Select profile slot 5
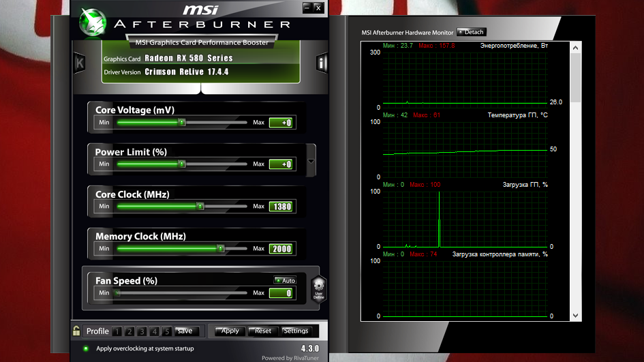 (167, 331)
